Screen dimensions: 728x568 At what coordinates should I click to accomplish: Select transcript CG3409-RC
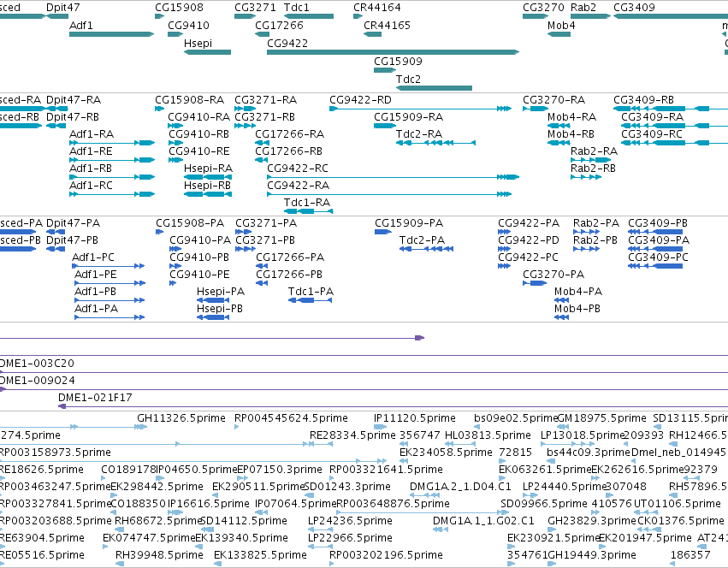pos(674,143)
